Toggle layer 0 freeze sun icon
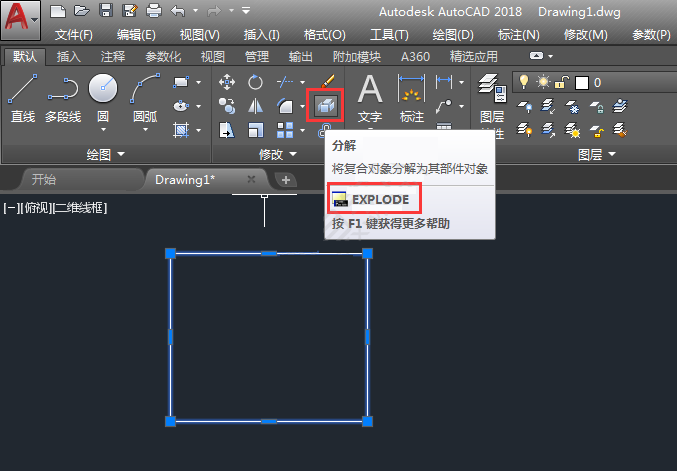Image resolution: width=677 pixels, height=471 pixels. (543, 82)
